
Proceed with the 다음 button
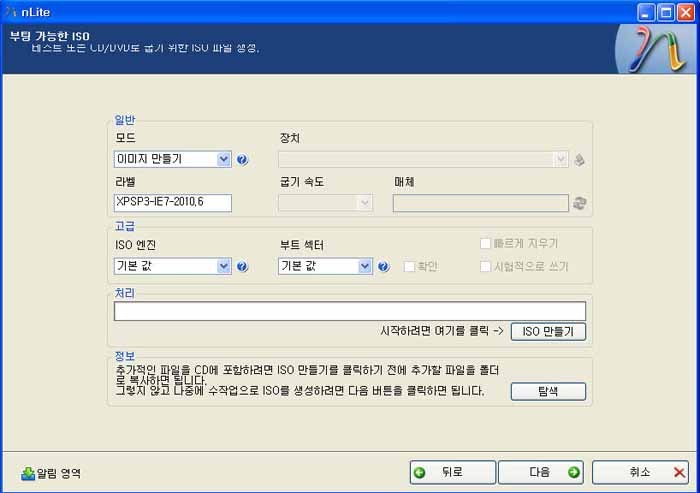[541, 472]
